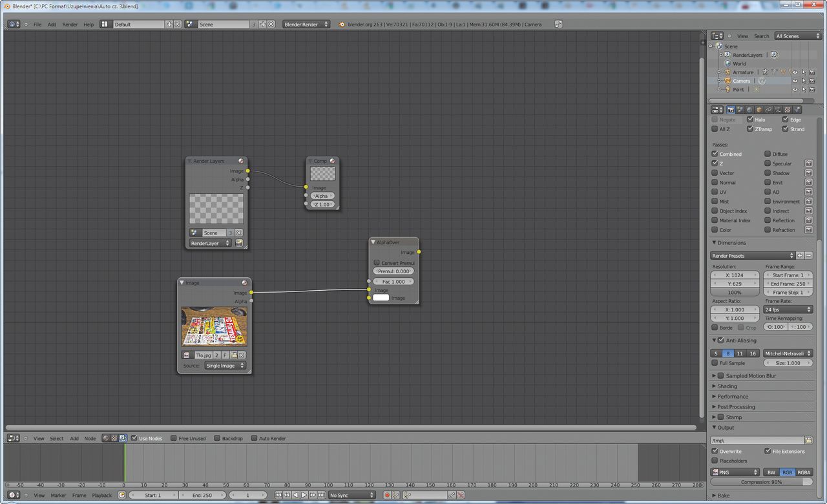This screenshot has width=827, height=504.
Task: Open the Marker menu in the timeline header
Action: click(x=58, y=495)
